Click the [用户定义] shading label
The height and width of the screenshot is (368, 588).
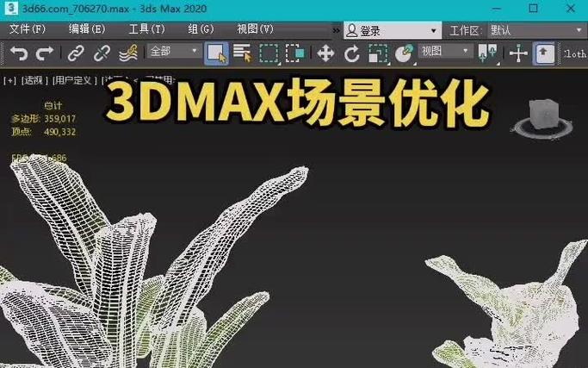pyautogui.click(x=74, y=80)
